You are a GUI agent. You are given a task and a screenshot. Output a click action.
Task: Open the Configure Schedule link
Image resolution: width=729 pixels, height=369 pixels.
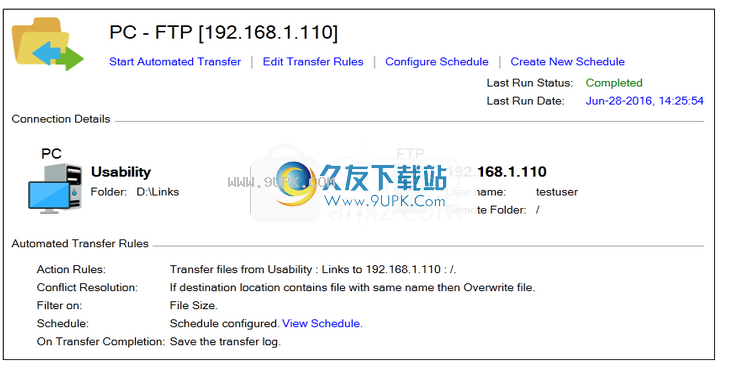(437, 62)
